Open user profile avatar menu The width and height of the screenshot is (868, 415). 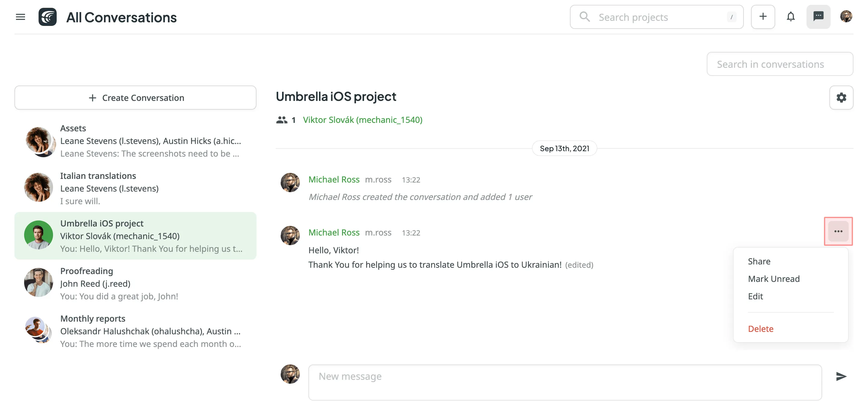tap(846, 17)
